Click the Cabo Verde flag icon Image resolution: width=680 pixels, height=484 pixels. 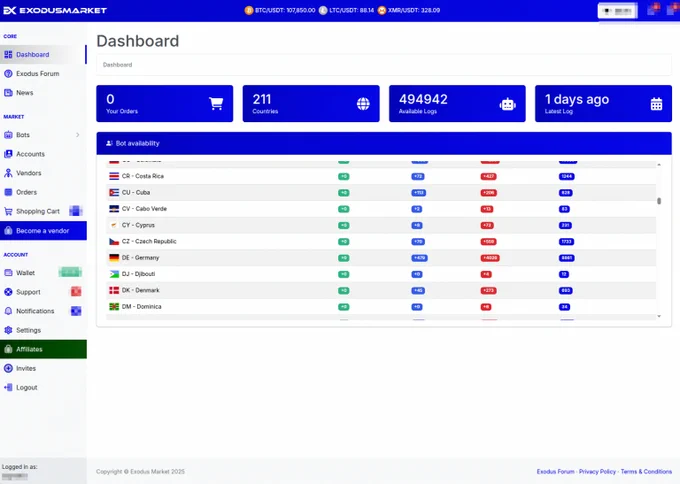(114, 209)
